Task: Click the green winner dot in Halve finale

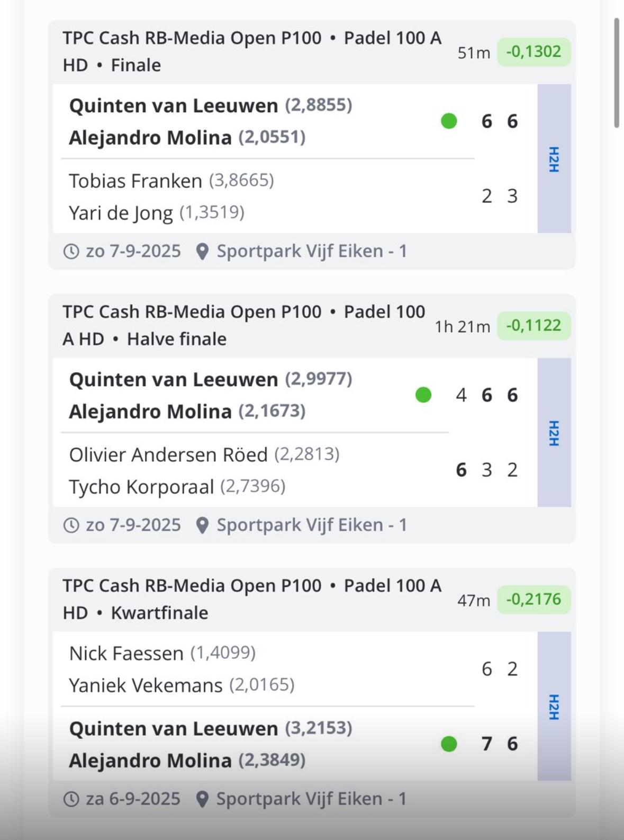Action: [423, 395]
